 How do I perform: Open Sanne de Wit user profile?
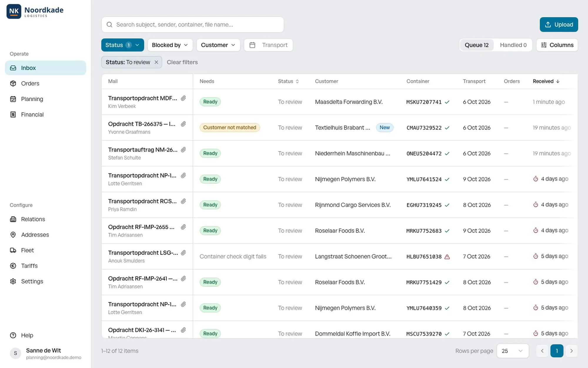46,353
